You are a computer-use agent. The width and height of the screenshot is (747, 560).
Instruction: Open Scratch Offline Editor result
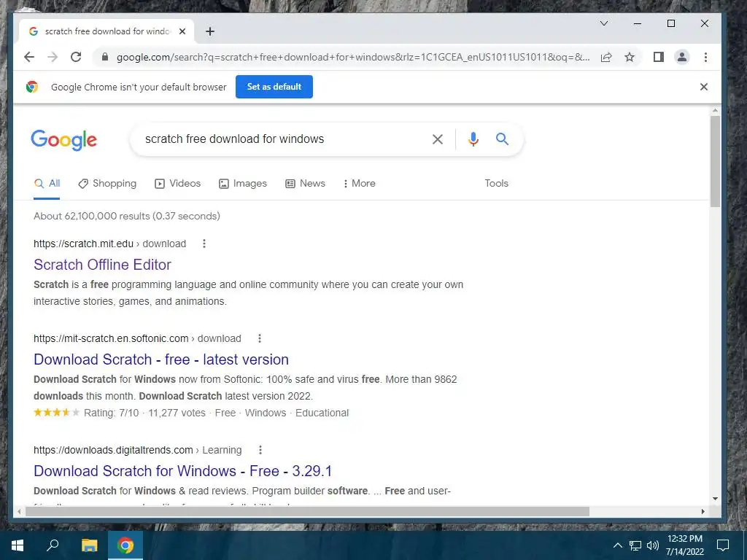(102, 265)
